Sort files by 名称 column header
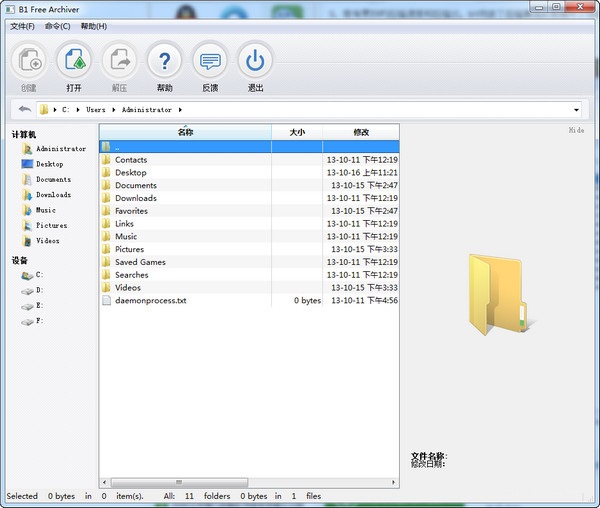This screenshot has width=600, height=508. pyautogui.click(x=185, y=132)
